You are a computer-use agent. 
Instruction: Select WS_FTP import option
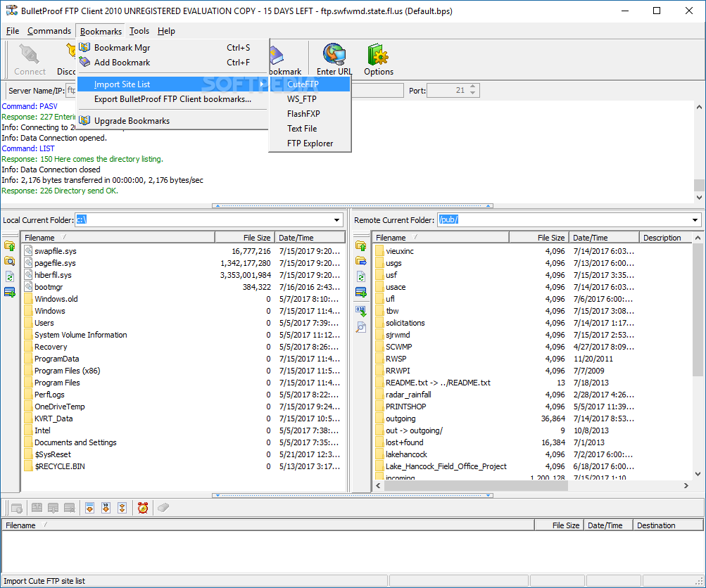tap(310, 99)
